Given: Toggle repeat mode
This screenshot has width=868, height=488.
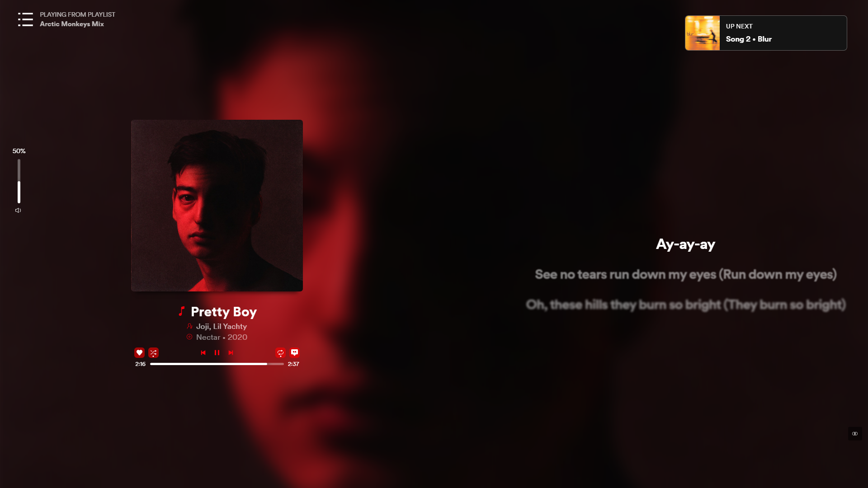Looking at the screenshot, I should [x=280, y=352].
